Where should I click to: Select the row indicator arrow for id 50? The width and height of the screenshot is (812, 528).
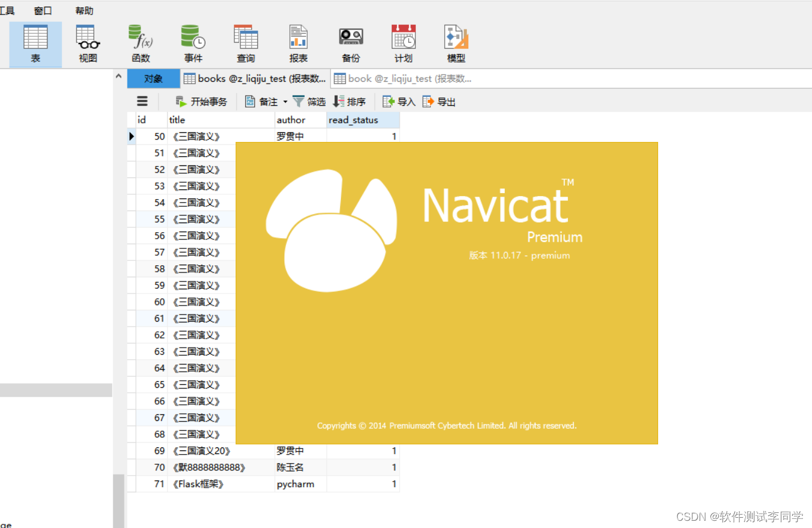(x=132, y=137)
